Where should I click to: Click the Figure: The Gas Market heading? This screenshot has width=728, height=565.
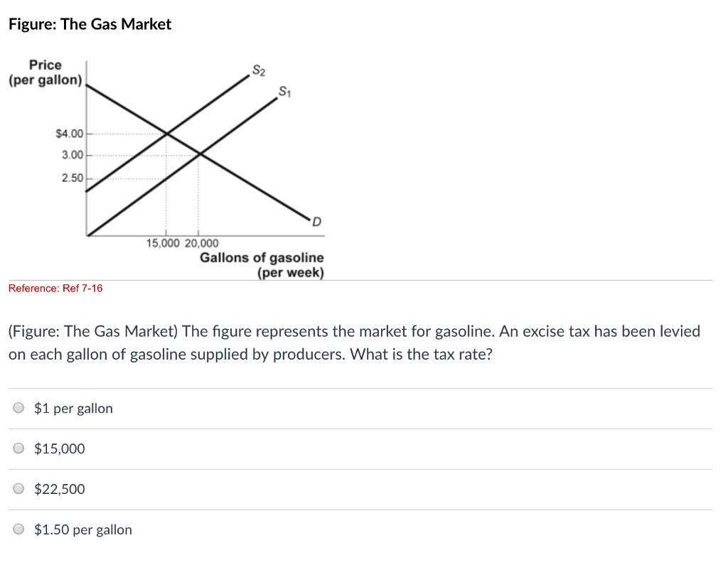point(90,23)
